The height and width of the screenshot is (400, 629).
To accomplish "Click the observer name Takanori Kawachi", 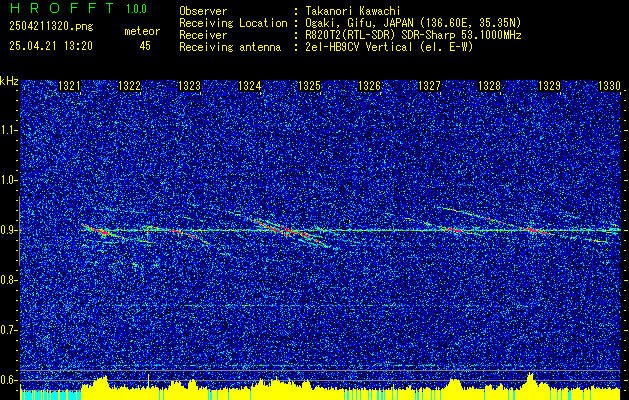I will pyautogui.click(x=353, y=11).
